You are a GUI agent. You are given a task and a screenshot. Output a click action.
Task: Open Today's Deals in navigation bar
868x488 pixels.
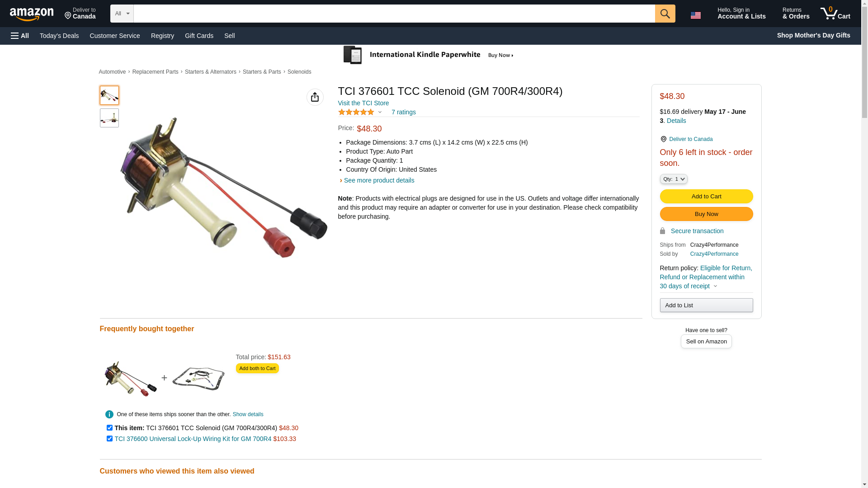pyautogui.click(x=59, y=36)
